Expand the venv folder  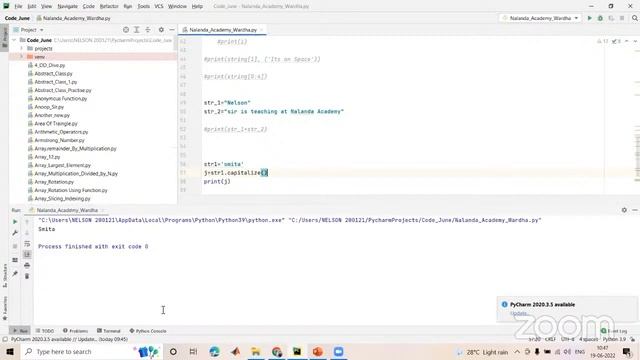pyautogui.click(x=22, y=57)
